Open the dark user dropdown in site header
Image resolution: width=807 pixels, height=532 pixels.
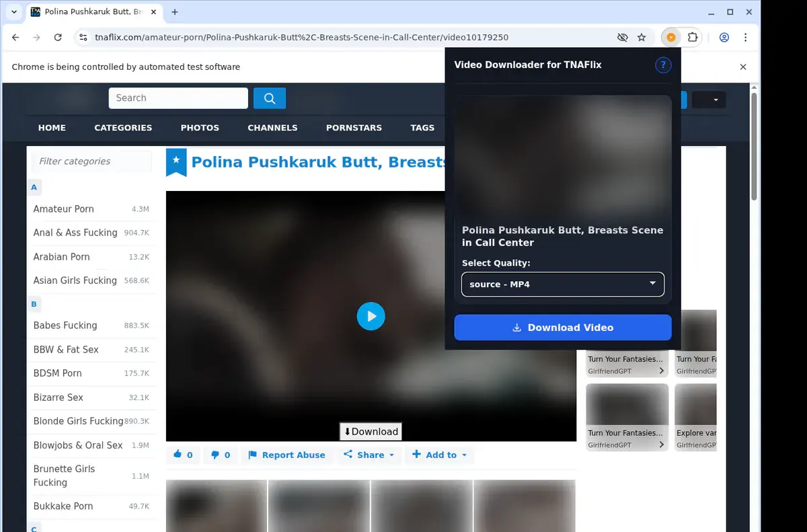click(709, 100)
